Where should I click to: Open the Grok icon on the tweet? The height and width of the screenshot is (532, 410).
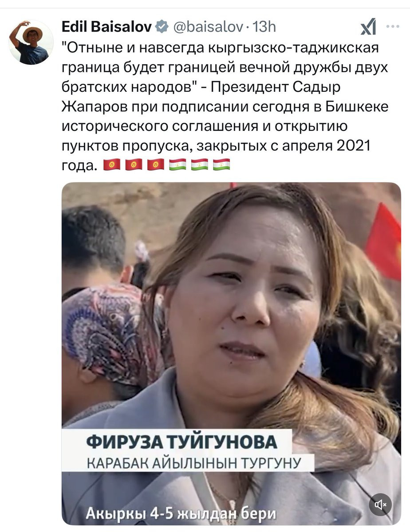click(368, 27)
